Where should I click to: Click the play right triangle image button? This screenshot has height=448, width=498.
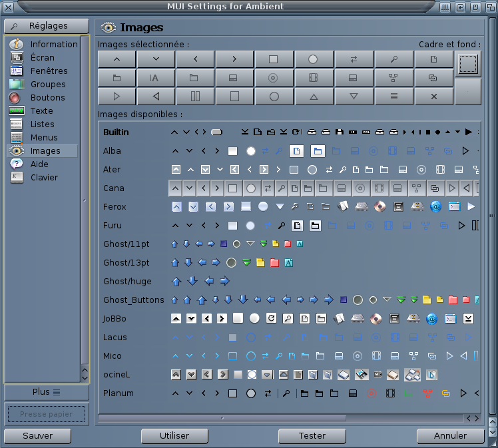pos(117,97)
